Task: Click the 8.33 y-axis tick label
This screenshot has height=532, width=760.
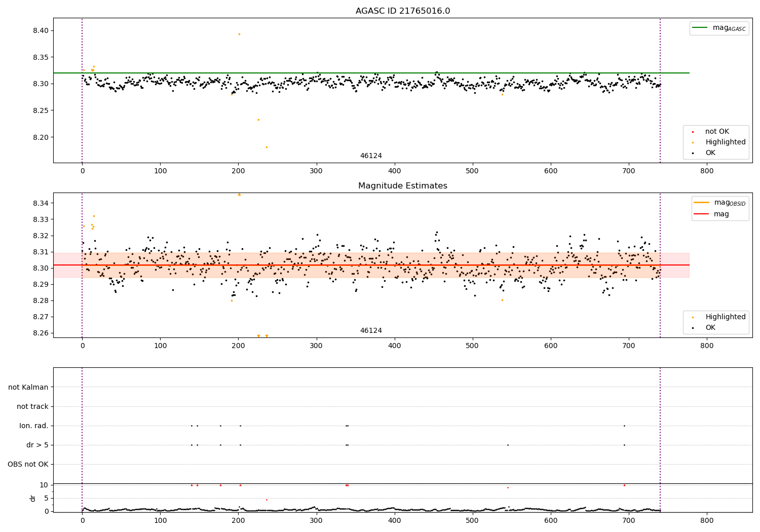Action: pyautogui.click(x=41, y=219)
